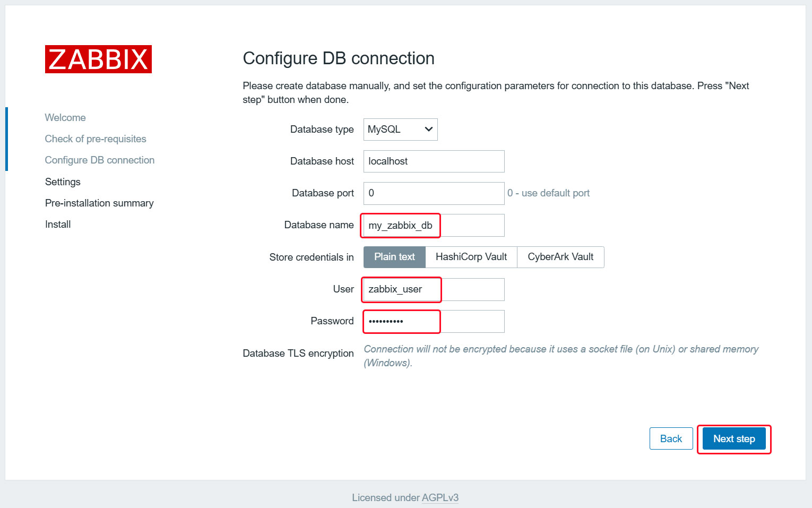Select Plain text credential storage
This screenshot has width=812, height=508.
pos(394,257)
